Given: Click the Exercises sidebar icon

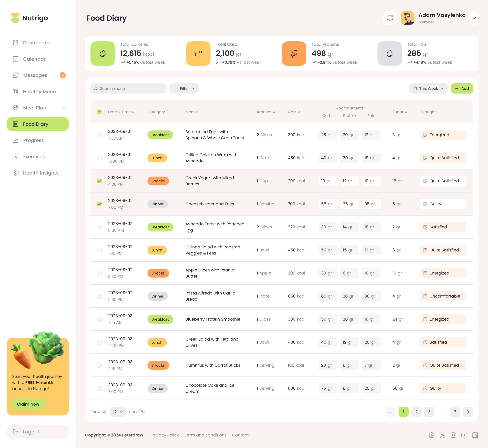Looking at the screenshot, I should point(16,156).
